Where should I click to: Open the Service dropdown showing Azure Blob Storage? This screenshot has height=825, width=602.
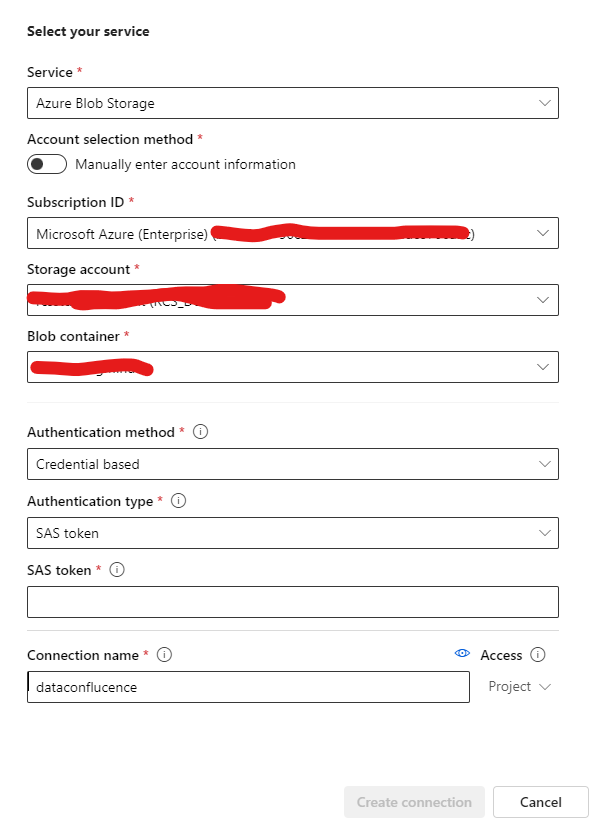click(x=293, y=103)
